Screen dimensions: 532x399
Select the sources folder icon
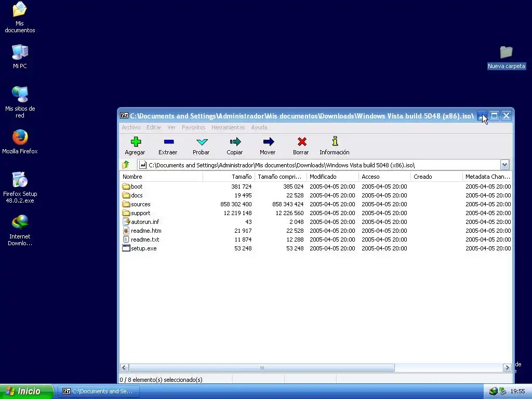tap(126, 204)
